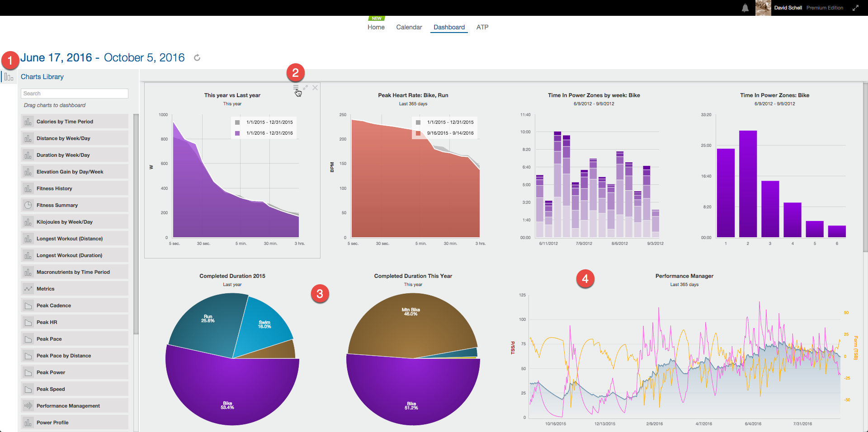Toggle the Charts Library panel icon
Viewport: 868px width, 432px height.
9,77
